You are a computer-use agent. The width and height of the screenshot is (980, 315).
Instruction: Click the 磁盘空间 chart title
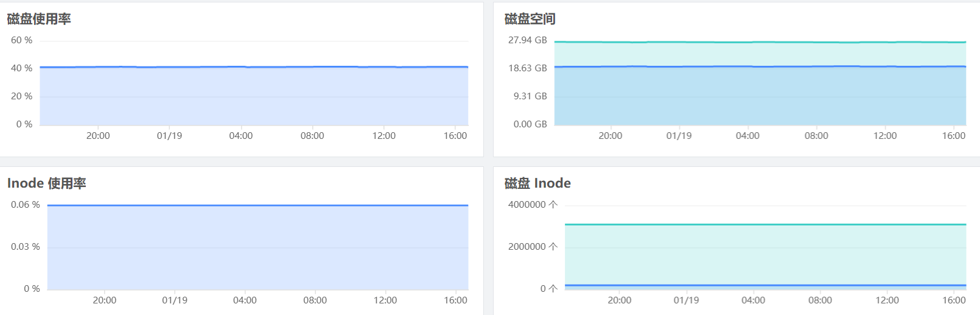(530, 19)
